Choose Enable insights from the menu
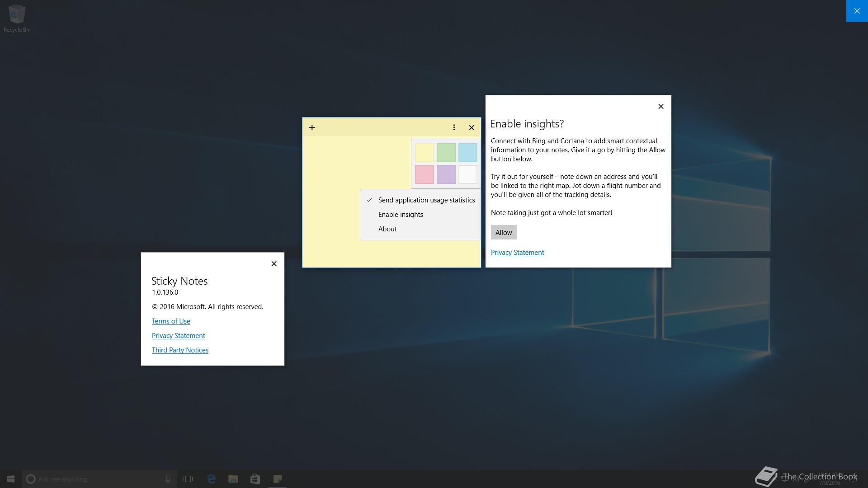Image resolution: width=868 pixels, height=488 pixels. point(420,215)
